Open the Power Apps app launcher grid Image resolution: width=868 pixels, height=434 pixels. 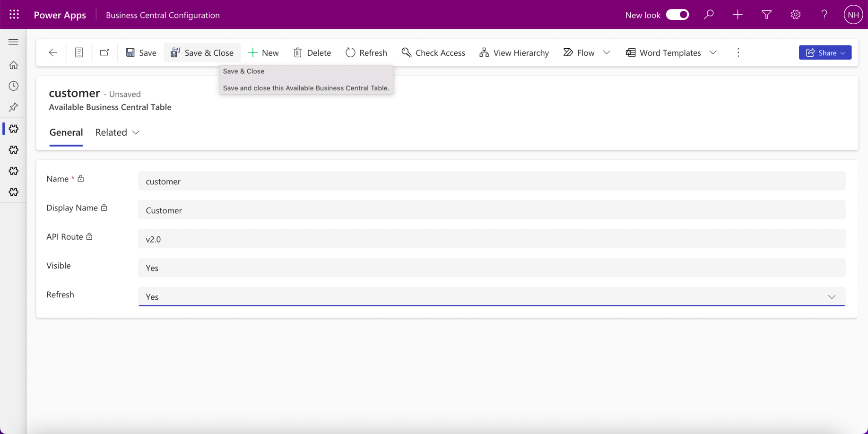point(14,15)
